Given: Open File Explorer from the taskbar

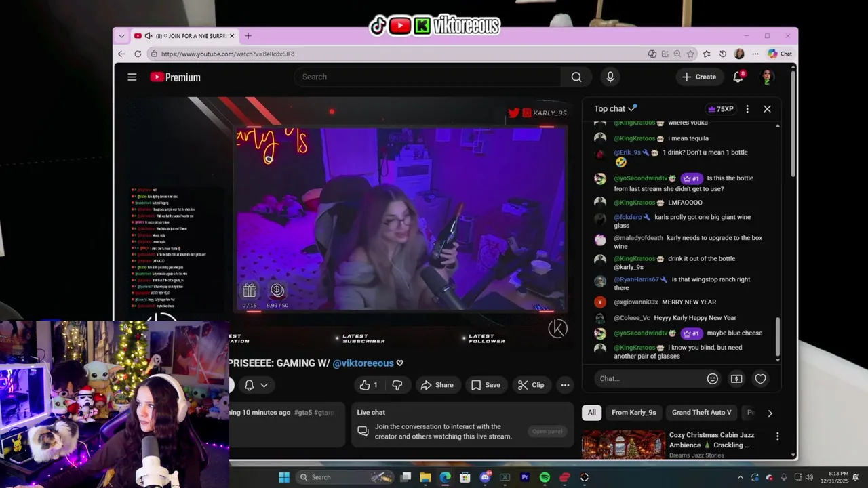Looking at the screenshot, I should point(425,477).
